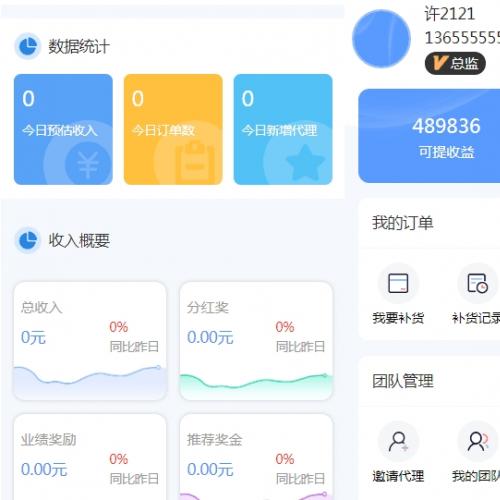Open the 可提收益 489836 card
Screen dimensions: 500x500
tap(429, 136)
